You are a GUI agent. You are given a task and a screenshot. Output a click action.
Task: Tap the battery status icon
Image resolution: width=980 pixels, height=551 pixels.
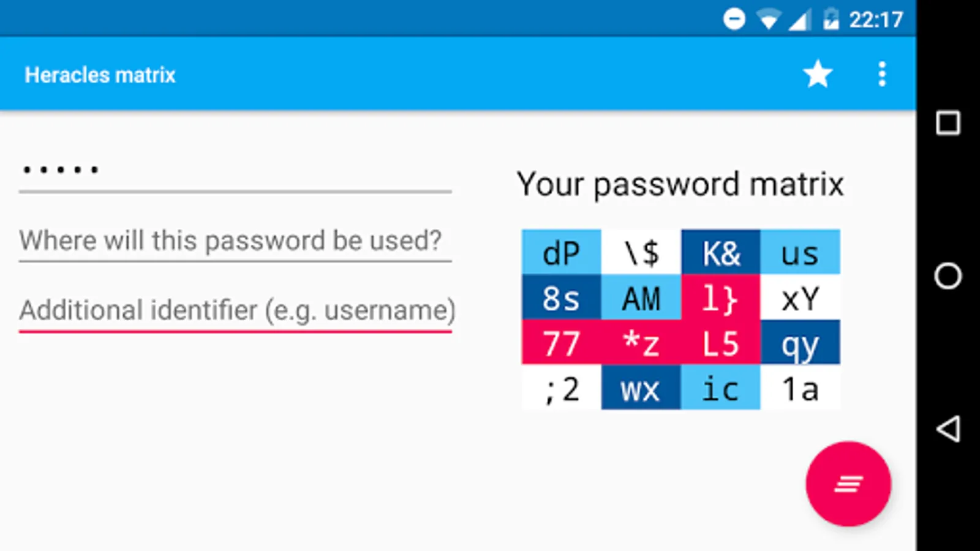[831, 19]
